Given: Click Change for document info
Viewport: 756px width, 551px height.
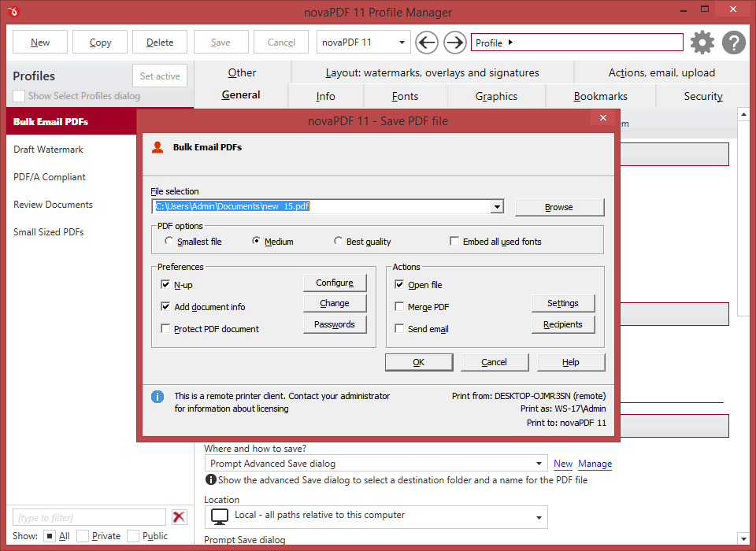Looking at the screenshot, I should tap(335, 303).
